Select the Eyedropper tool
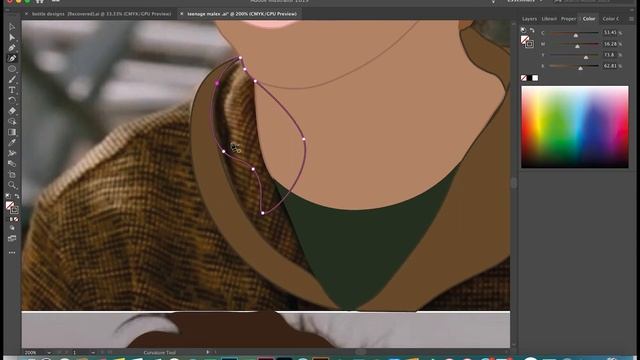This screenshot has width=640, height=360. click(x=12, y=143)
